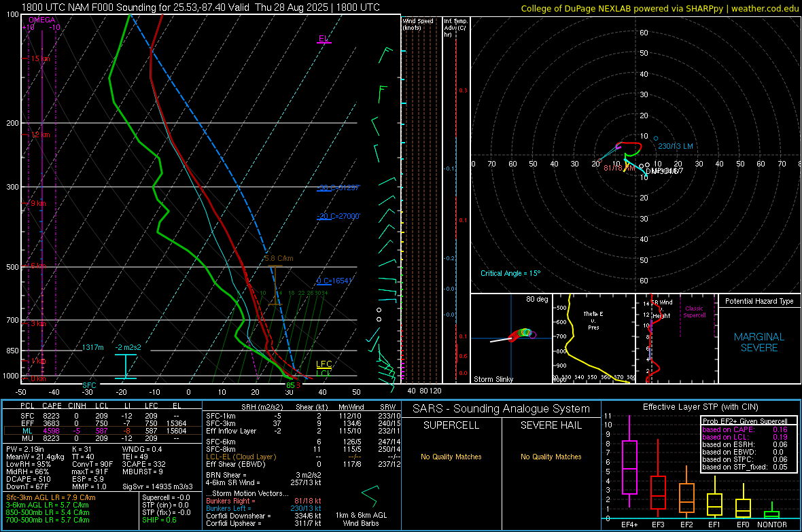The image size is (802, 532).
Task: Click No Quality Matches under SUPERCELL
Action: tap(451, 457)
